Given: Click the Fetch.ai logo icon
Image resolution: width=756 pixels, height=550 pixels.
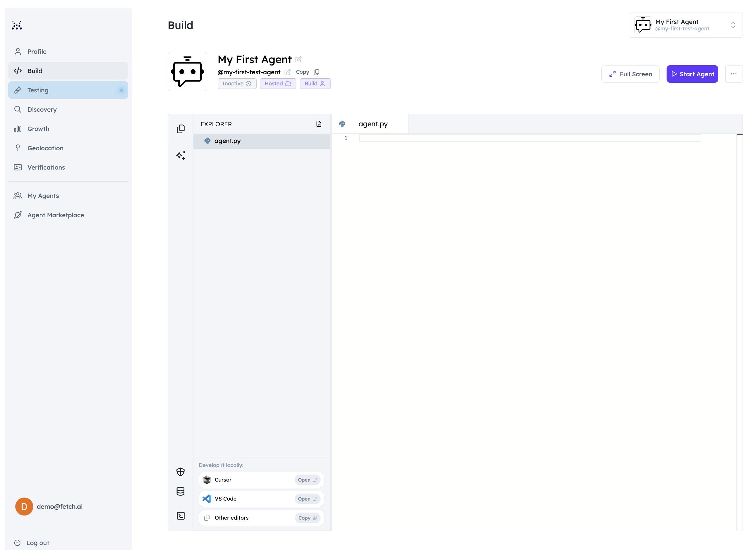Looking at the screenshot, I should click(17, 25).
